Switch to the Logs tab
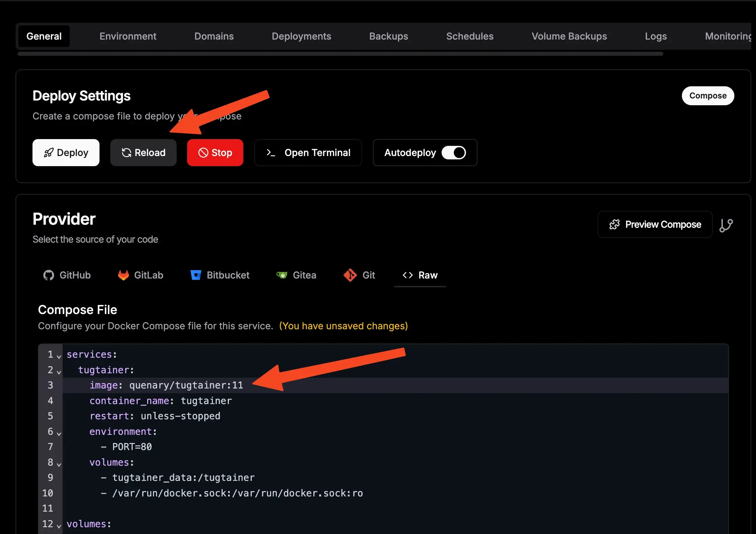 [x=655, y=36]
